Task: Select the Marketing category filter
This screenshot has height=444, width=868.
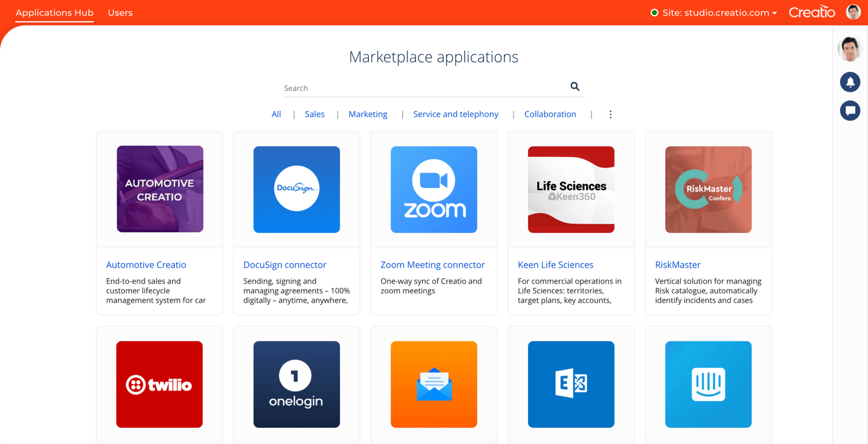Action: 368,114
